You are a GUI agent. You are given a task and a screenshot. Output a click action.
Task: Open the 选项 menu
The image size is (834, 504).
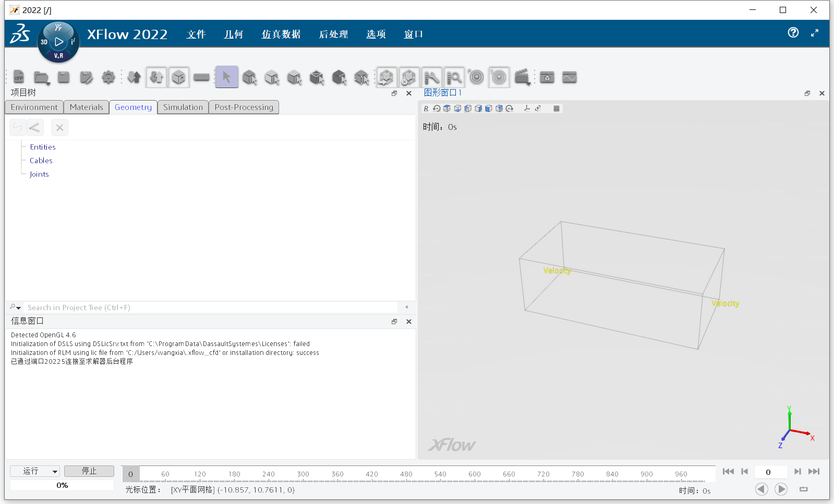(376, 34)
